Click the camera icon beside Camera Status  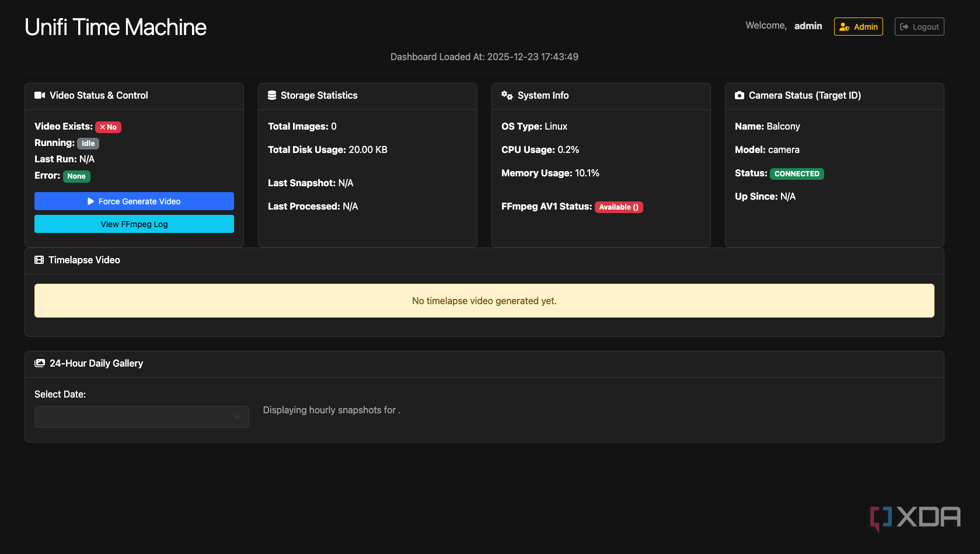pos(740,95)
